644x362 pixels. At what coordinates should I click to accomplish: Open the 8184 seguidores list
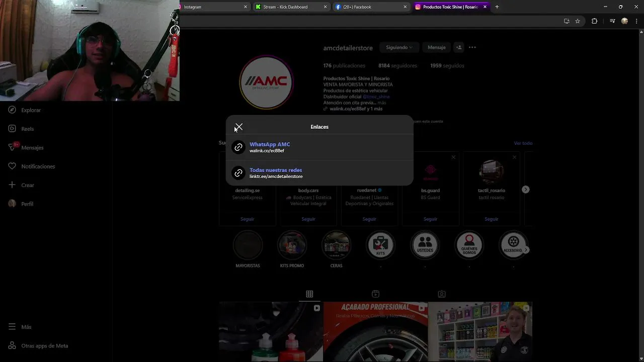397,66
